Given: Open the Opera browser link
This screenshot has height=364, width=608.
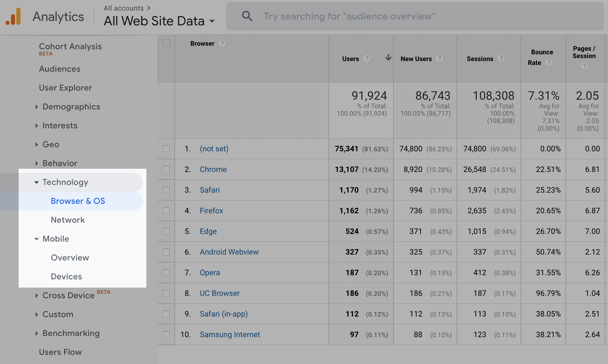Looking at the screenshot, I should click(210, 273).
